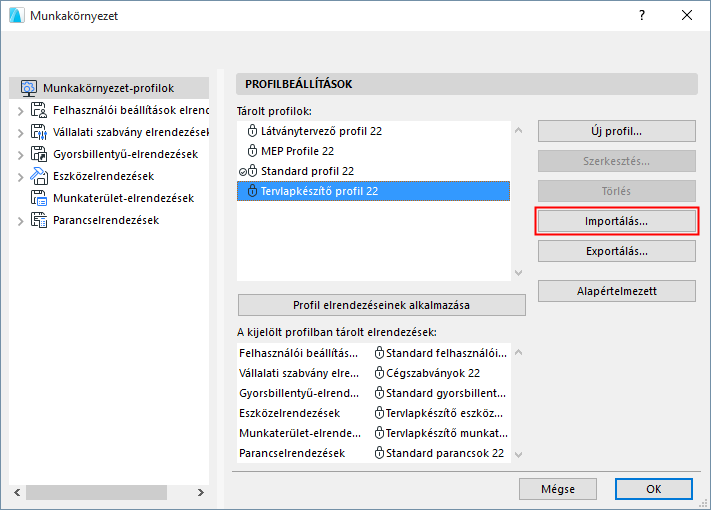Screen dimensions: 711x510
Task: Cancel with the Mégse button
Action: pos(558,489)
